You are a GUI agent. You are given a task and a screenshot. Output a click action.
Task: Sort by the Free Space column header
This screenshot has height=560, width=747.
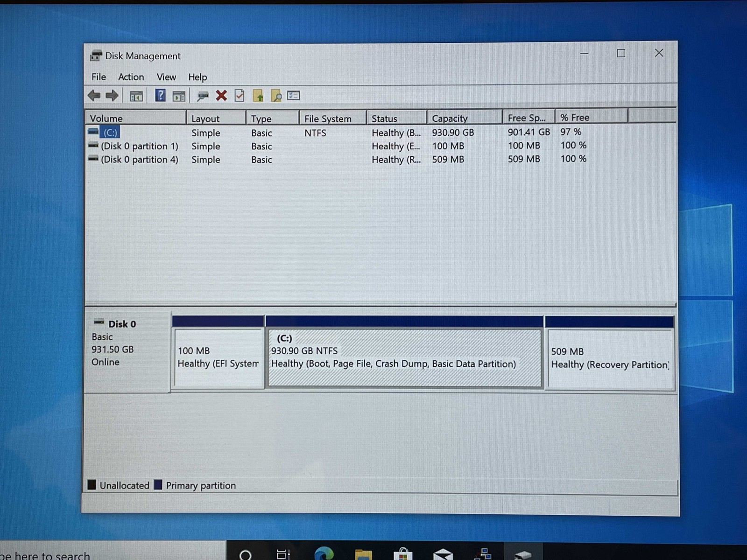(529, 118)
